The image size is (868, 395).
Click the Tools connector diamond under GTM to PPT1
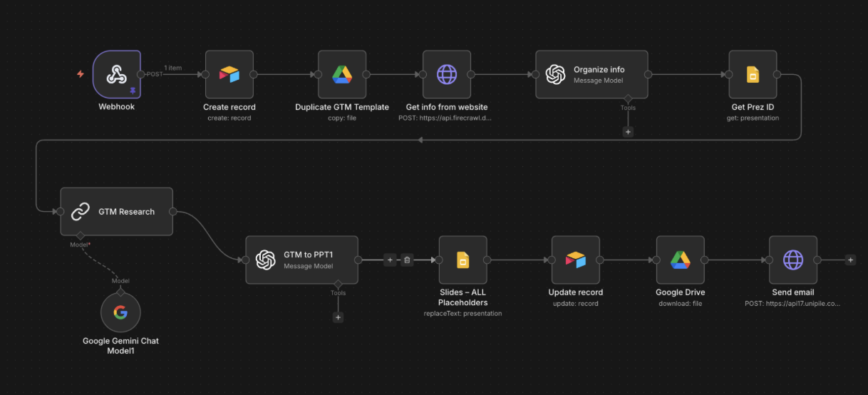(x=338, y=284)
